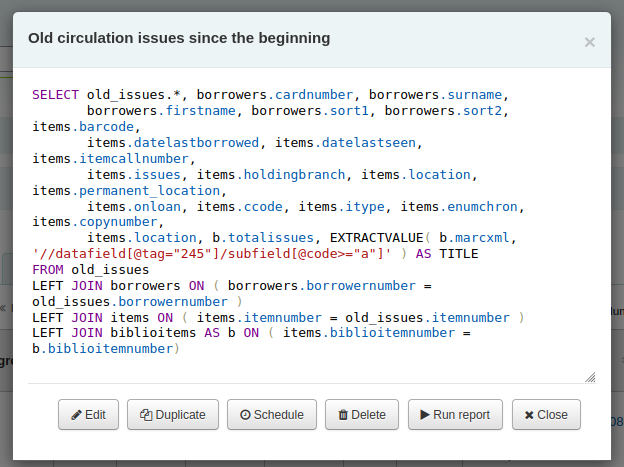The image size is (624, 467).
Task: Place cursor on the SELECT keyword
Action: [56, 95]
